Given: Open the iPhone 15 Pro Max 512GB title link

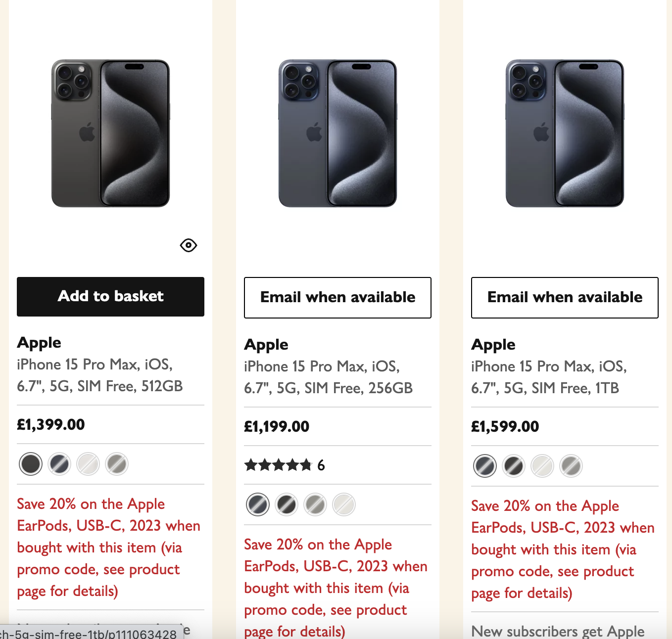Looking at the screenshot, I should click(x=99, y=375).
